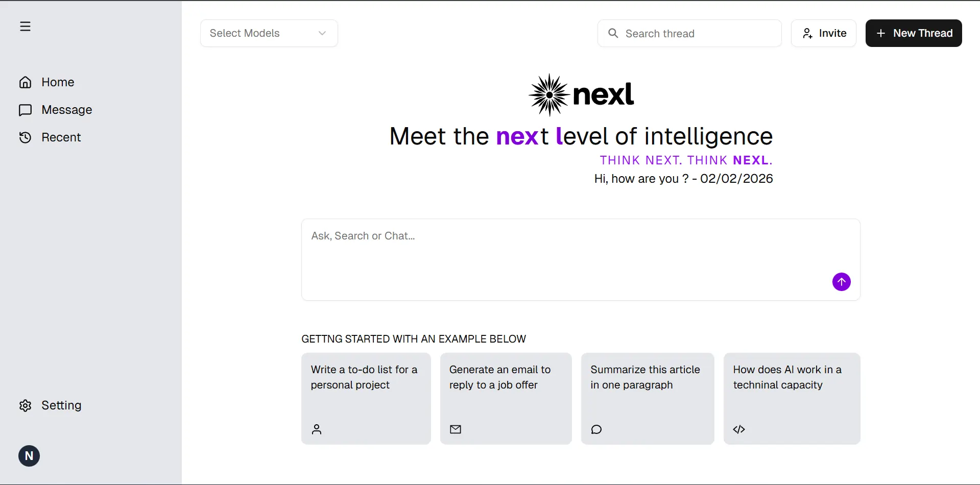Screen dimensions: 980x485
Task: Start a New Thread
Action: (914, 33)
